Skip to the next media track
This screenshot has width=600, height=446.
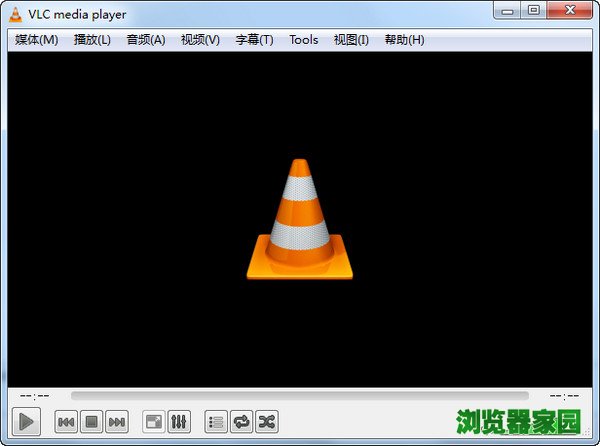tap(116, 422)
